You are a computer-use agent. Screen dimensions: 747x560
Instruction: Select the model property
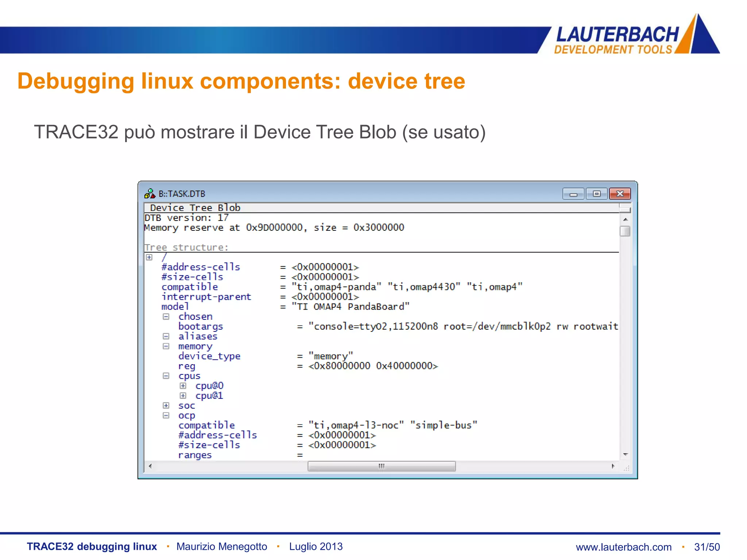pyautogui.click(x=175, y=307)
